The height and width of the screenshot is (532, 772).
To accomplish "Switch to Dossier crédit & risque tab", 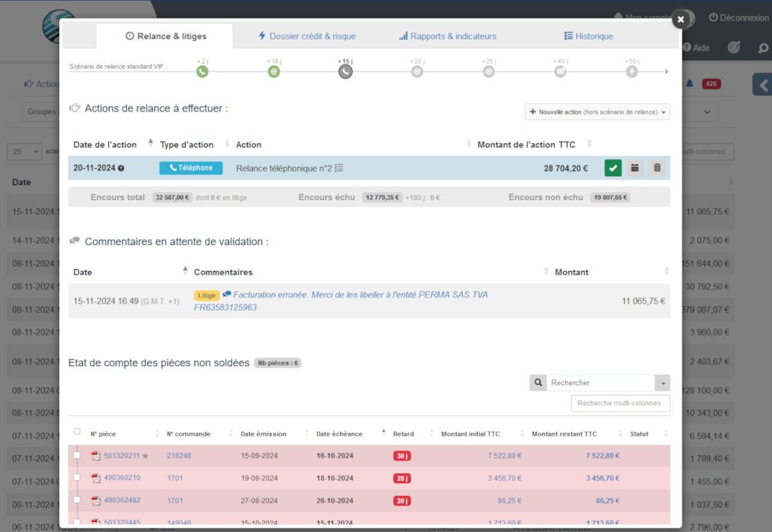I will (x=306, y=36).
